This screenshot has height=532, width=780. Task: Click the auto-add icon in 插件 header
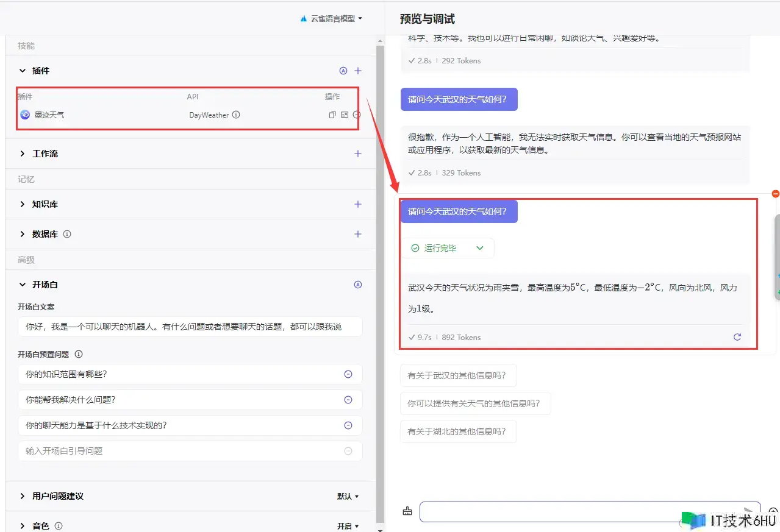(343, 71)
